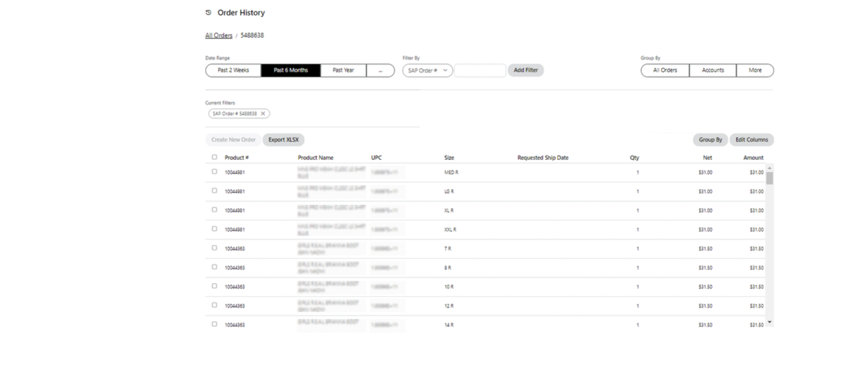Navigate to All Orders breadcrumb link
868x380 pixels.
pos(219,36)
